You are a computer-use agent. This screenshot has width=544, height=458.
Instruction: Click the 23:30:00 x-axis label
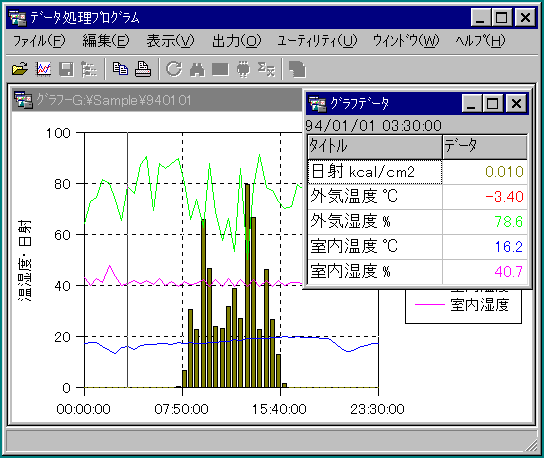[377, 409]
